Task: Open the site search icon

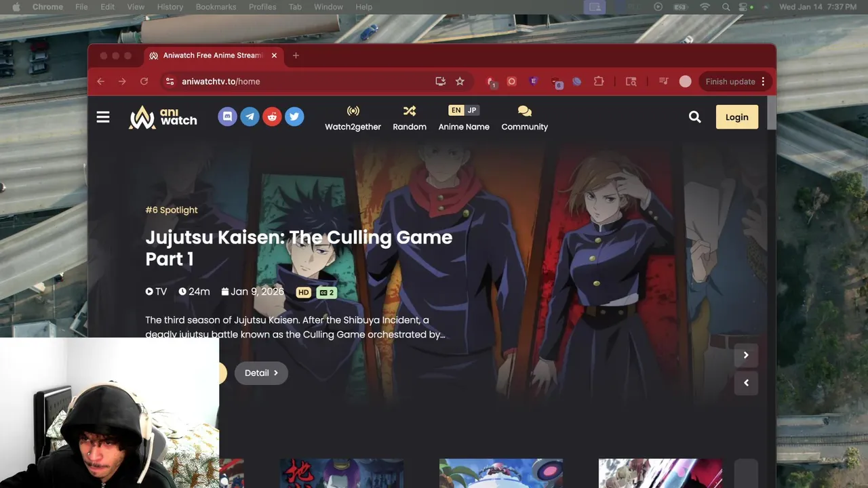Action: [x=694, y=117]
